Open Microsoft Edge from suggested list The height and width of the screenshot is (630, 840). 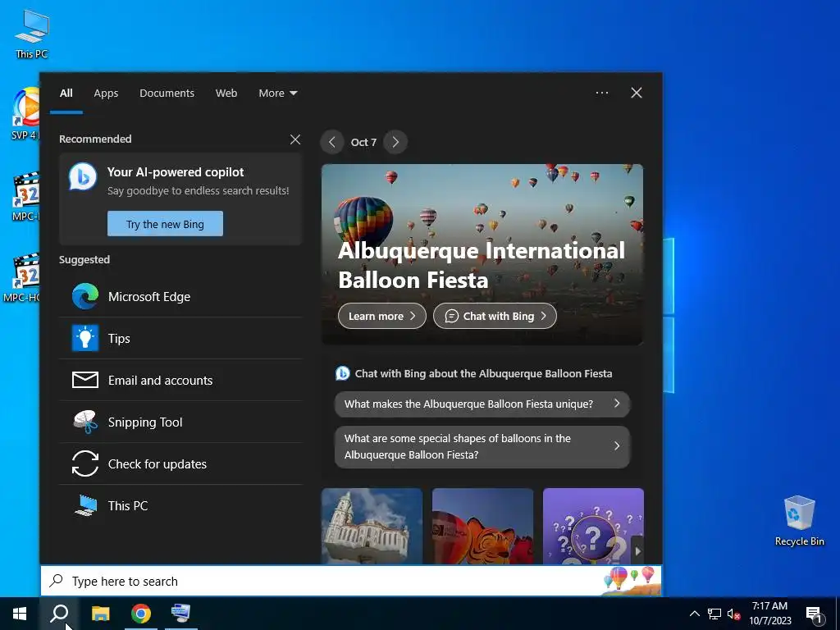click(181, 296)
